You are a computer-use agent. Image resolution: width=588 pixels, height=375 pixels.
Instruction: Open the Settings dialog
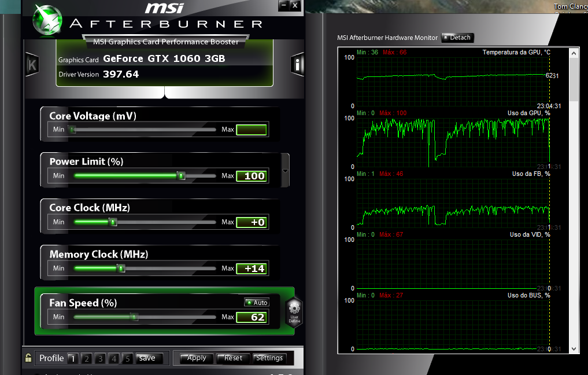(x=269, y=358)
